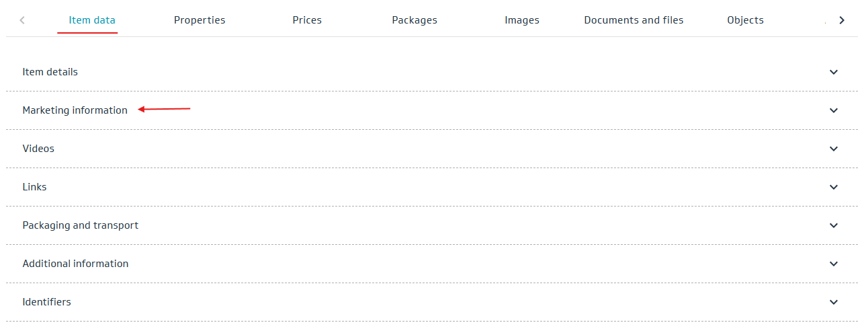Screen dimensions: 868x335
Task: Expand Item details using its chevron
Action: click(x=834, y=72)
